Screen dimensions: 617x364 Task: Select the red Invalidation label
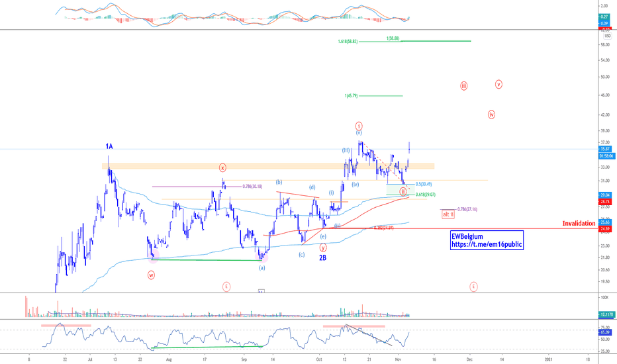point(579,224)
